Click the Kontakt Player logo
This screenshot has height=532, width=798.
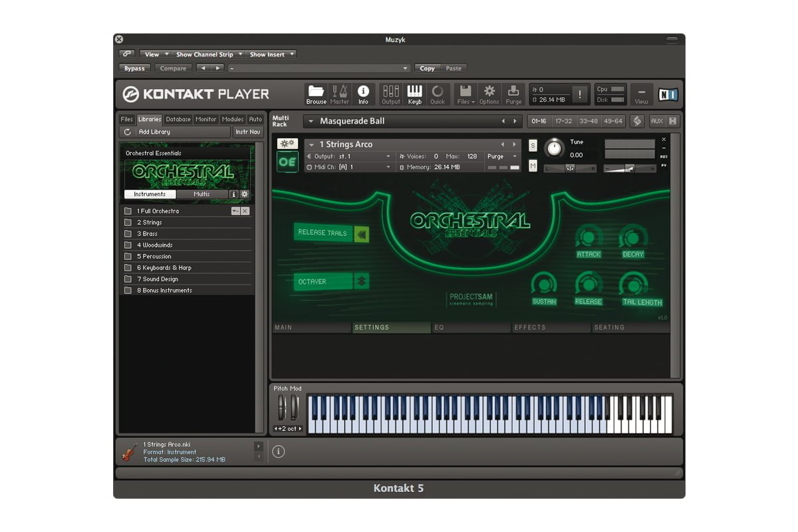[x=196, y=94]
